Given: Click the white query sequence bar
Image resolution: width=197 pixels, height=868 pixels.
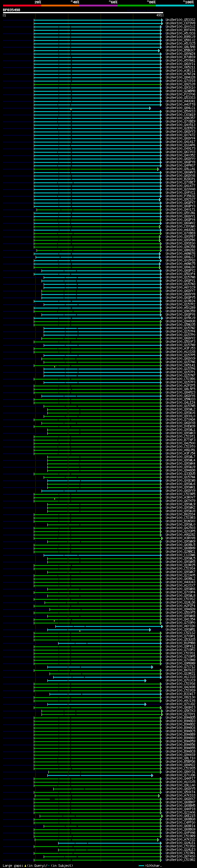Looking at the screenshot, I should click(83, 13).
